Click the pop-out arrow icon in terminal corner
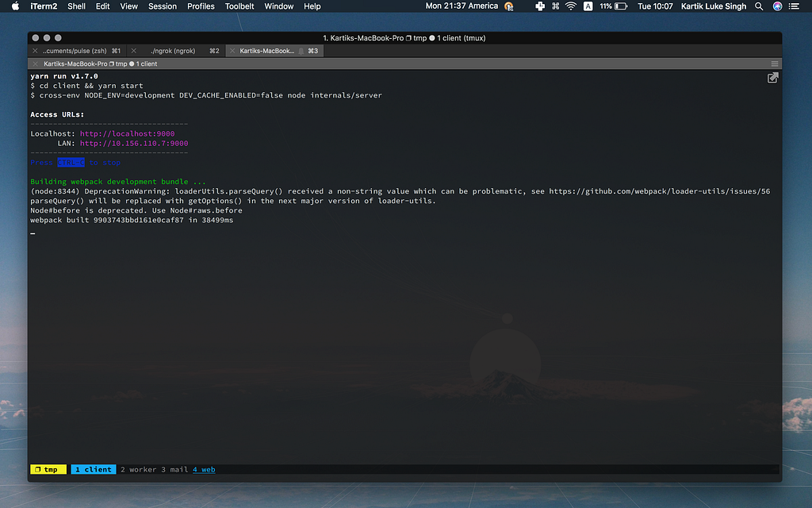This screenshot has width=812, height=508. coord(772,78)
